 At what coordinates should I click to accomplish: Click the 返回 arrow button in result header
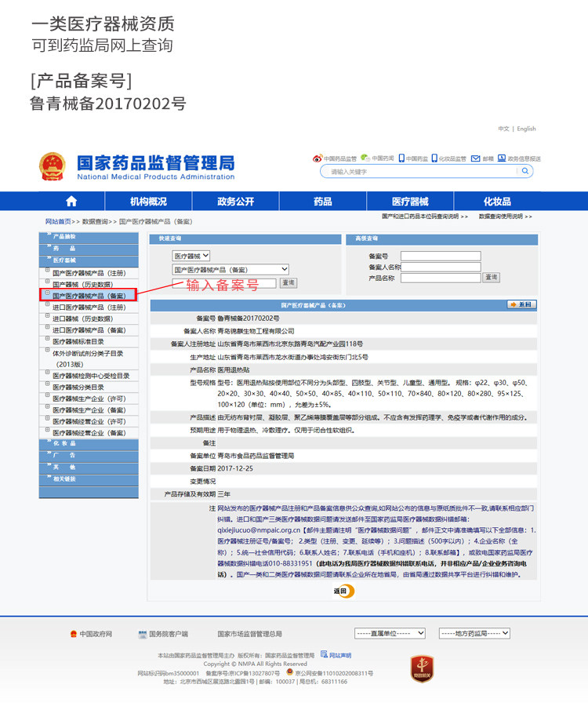coord(521,305)
